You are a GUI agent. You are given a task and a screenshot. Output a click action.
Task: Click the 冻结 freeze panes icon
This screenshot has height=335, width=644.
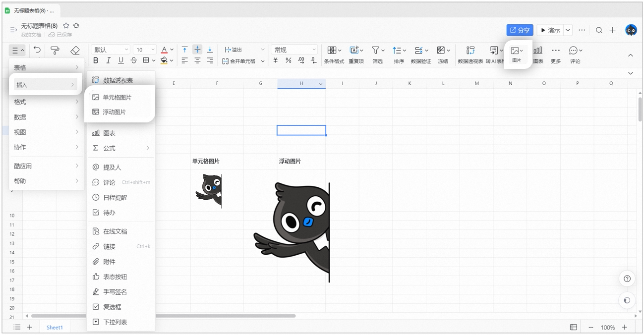click(443, 54)
